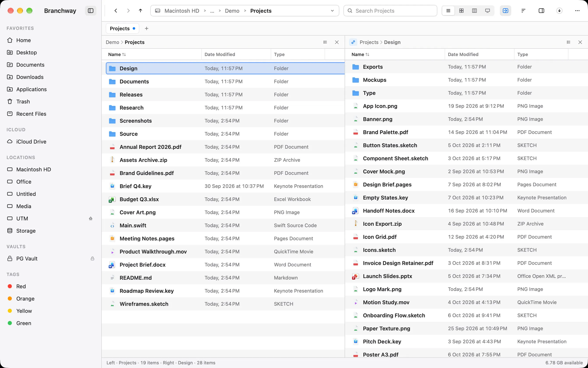Image resolution: width=588 pixels, height=368 pixels.
Task: Toggle the dual pane layout icon
Action: (541, 11)
